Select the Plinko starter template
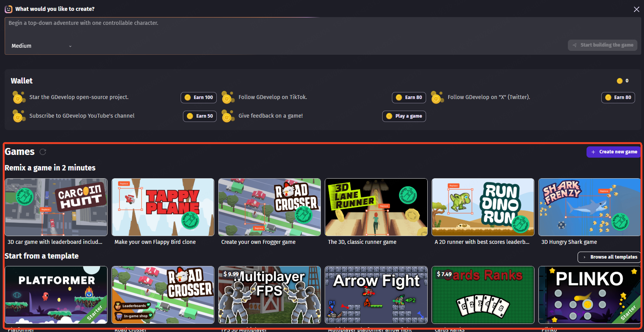Image resolution: width=644 pixels, height=332 pixels. 590,295
